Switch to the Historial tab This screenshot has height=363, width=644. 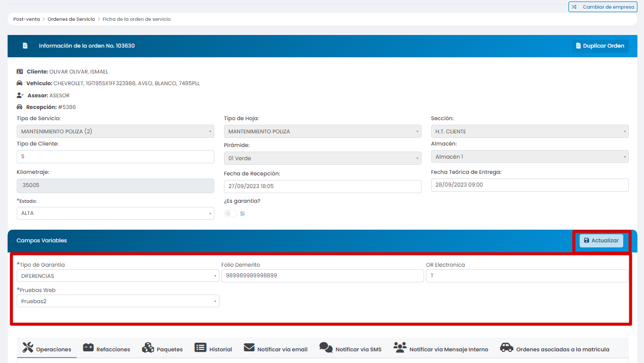[213, 348]
